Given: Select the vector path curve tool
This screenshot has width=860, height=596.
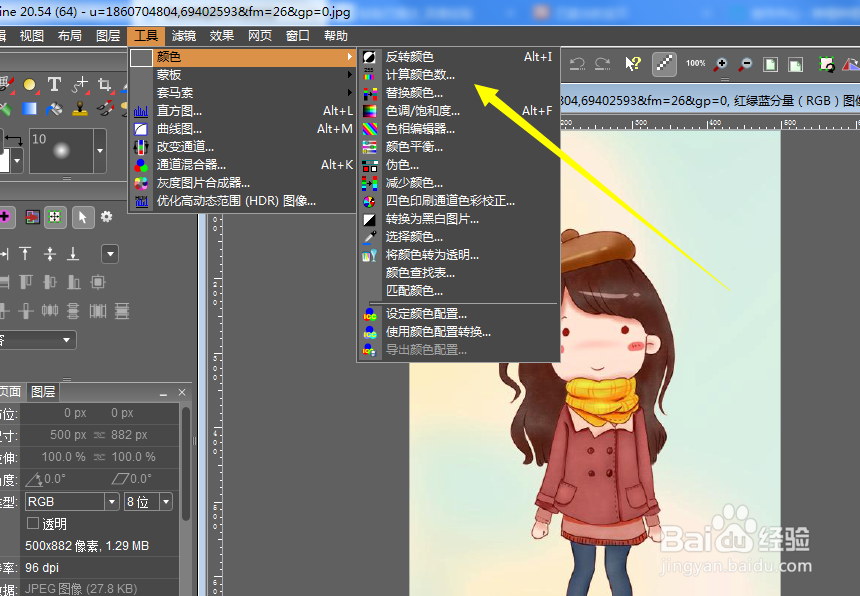Looking at the screenshot, I should click(80, 84).
